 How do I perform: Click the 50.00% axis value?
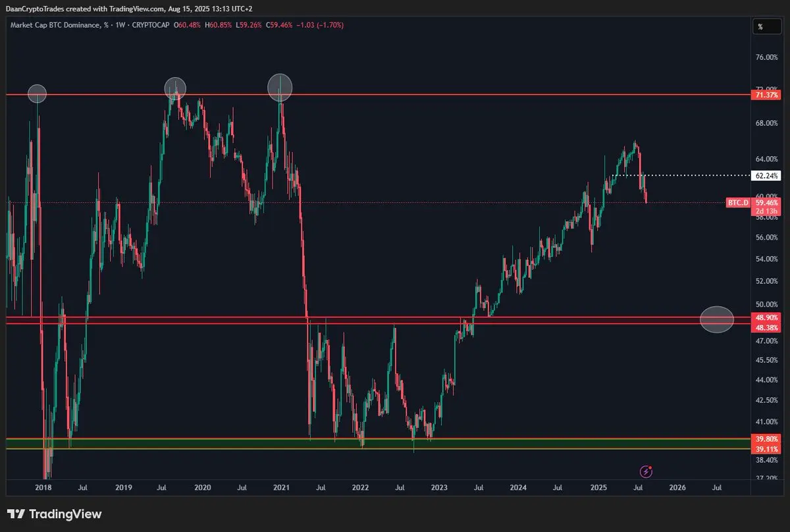pyautogui.click(x=768, y=305)
